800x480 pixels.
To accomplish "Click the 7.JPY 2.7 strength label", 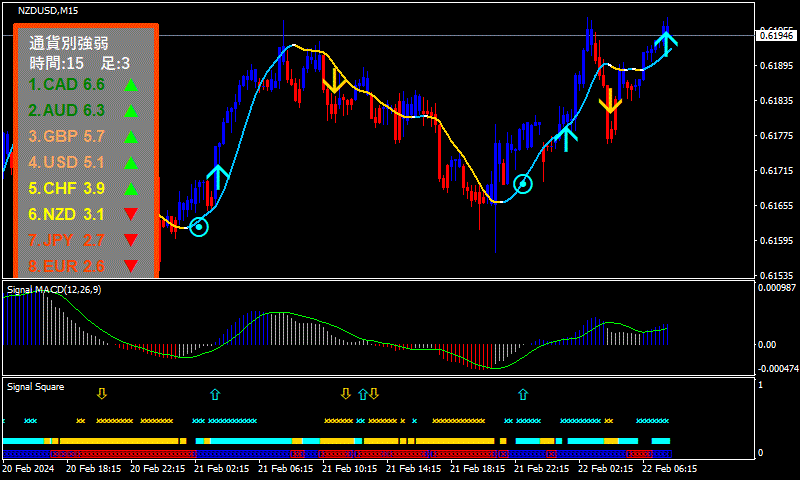I will pos(67,240).
